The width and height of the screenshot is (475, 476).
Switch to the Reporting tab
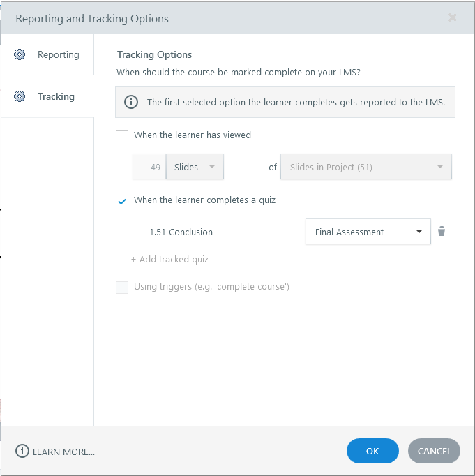(58, 54)
